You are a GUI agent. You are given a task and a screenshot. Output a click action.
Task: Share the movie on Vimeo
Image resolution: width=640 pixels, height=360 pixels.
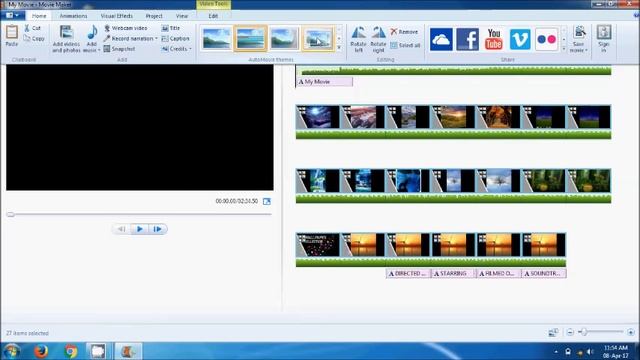(x=520, y=39)
